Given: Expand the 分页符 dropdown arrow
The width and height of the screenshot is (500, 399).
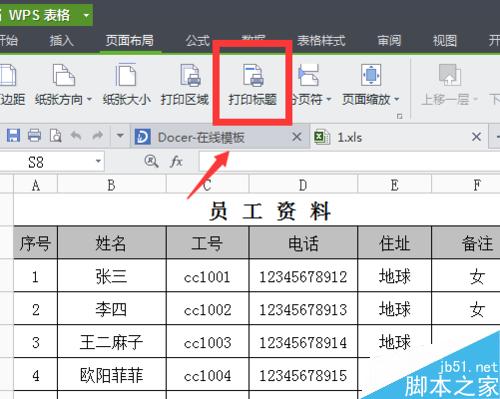Looking at the screenshot, I should [328, 99].
